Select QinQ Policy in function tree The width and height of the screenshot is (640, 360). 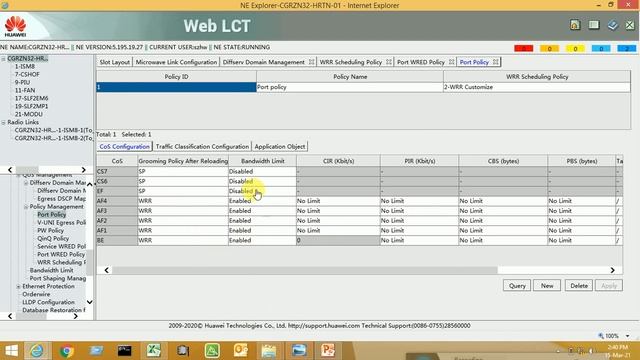[x=53, y=239]
